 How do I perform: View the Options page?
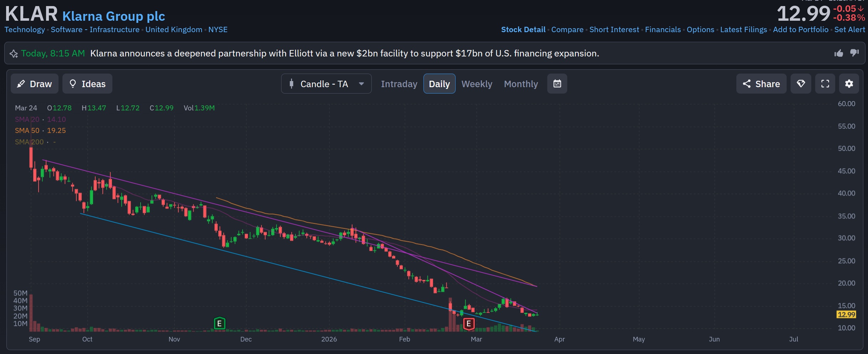[x=700, y=30]
